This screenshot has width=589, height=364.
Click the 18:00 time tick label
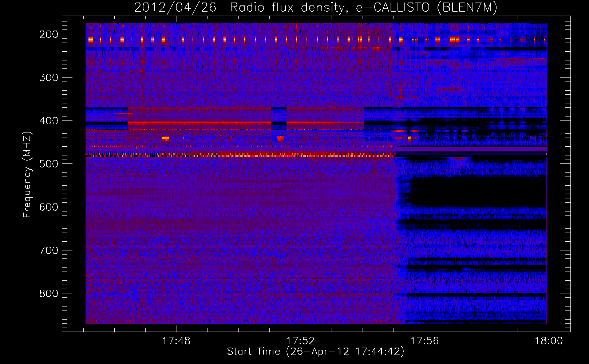click(549, 341)
